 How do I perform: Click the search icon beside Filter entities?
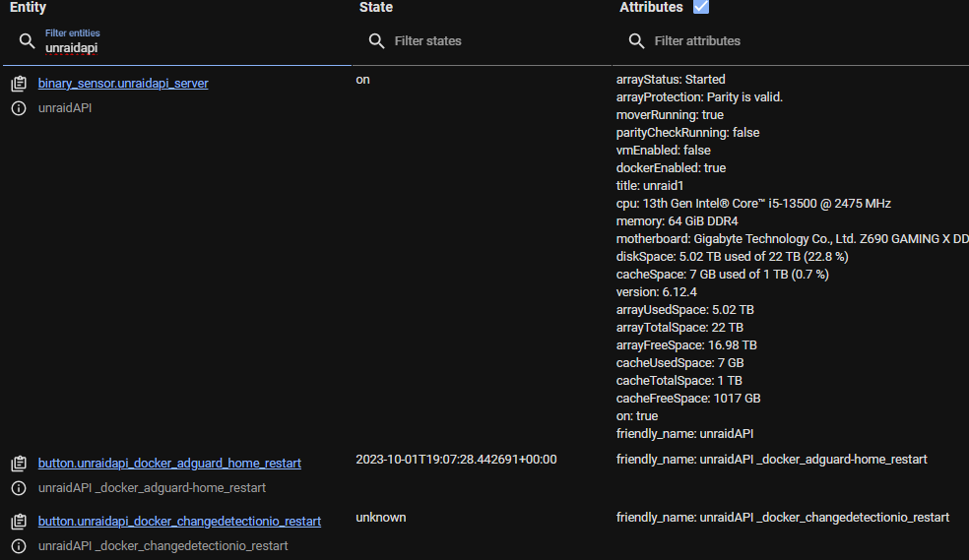pos(27,41)
